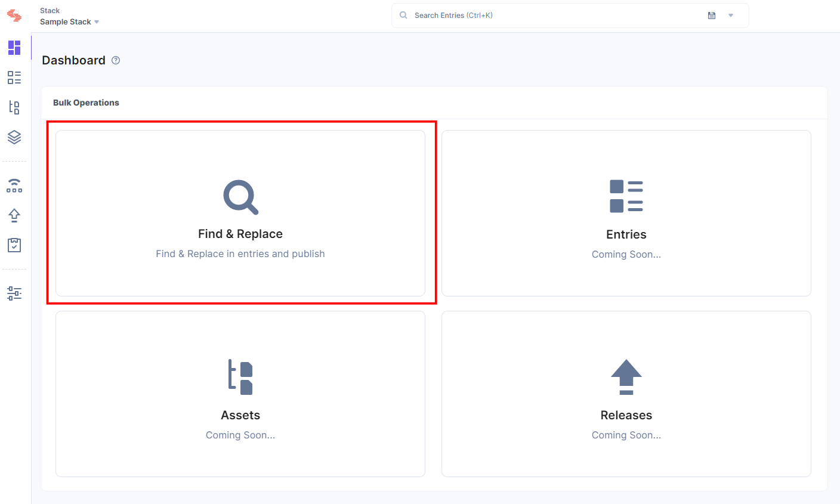
Task: Click the Content Models stacked-layers sidebar icon
Action: 14,137
